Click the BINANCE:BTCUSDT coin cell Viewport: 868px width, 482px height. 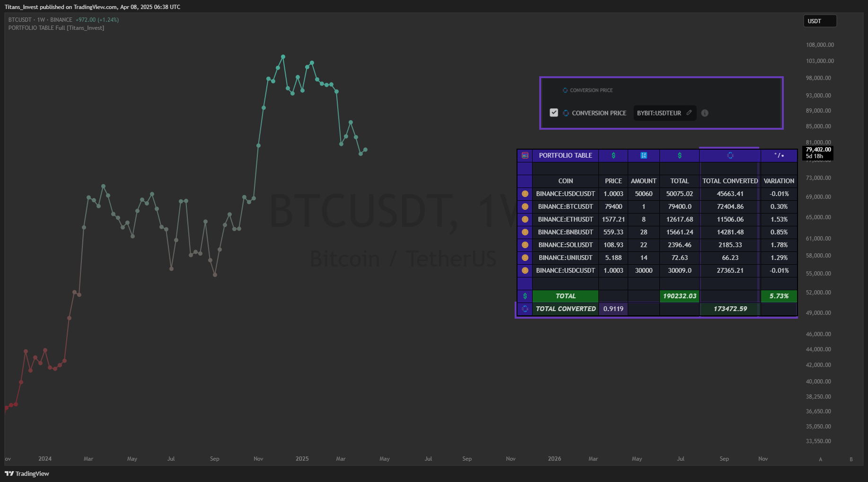point(565,206)
